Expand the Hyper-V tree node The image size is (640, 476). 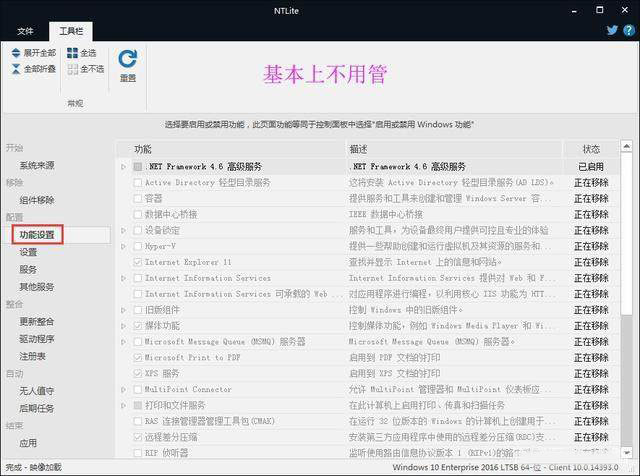(124, 246)
